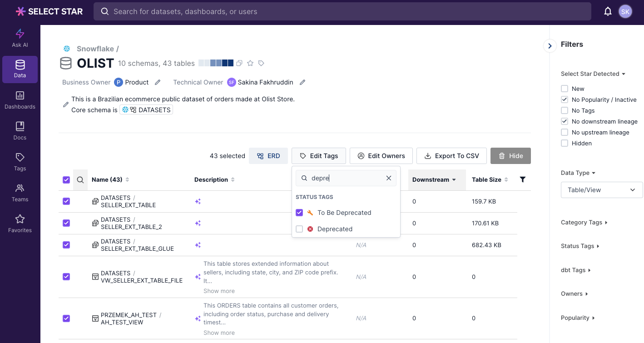
Task: Click the tag icon beside OLIST title
Action: [261, 63]
